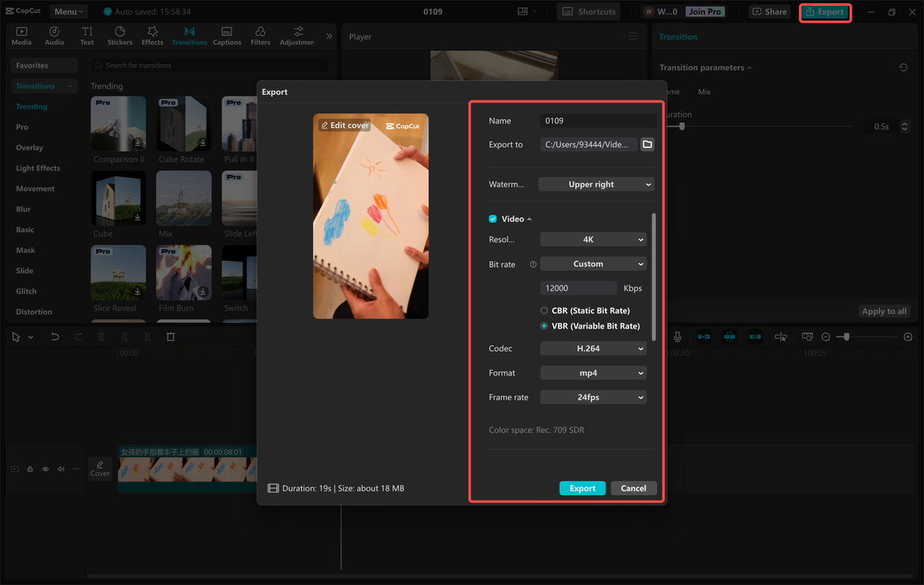Screen dimensions: 924x585
Task: Open the Frame rate dropdown
Action: (x=593, y=396)
